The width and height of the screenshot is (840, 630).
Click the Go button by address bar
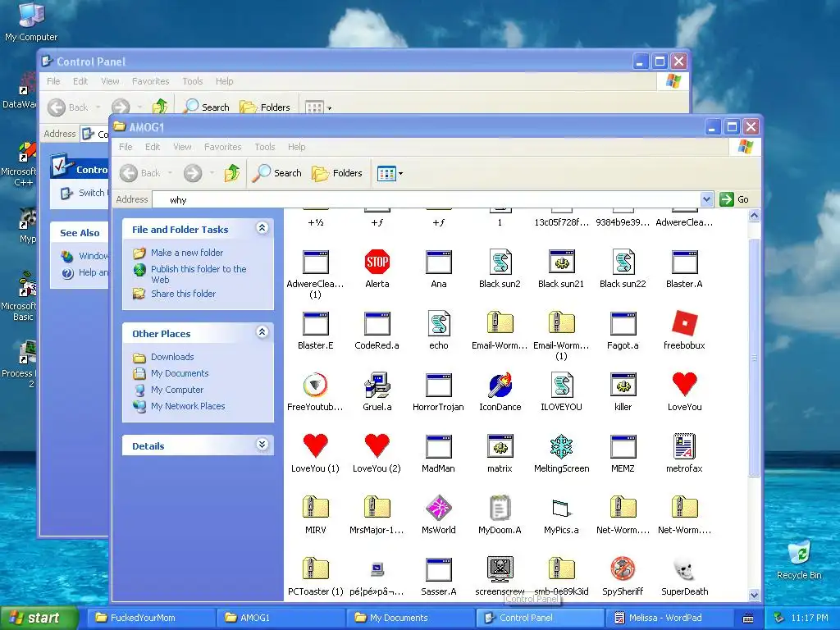tap(734, 199)
